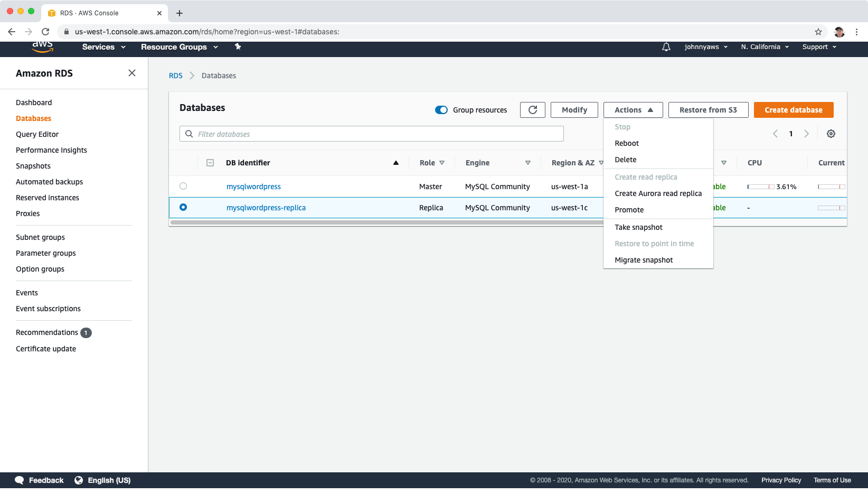Open the Support dropdown
868x494 pixels.
(x=819, y=47)
